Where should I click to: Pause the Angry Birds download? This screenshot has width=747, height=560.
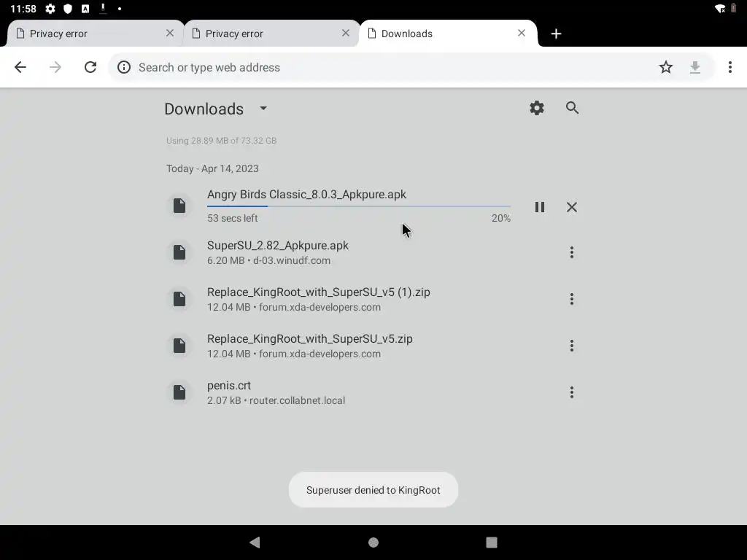[539, 207]
